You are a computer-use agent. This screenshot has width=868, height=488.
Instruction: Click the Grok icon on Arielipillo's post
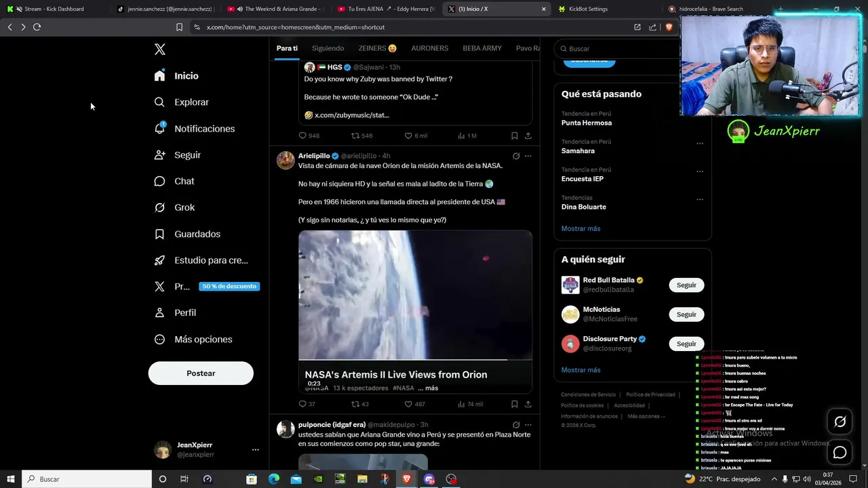point(516,156)
